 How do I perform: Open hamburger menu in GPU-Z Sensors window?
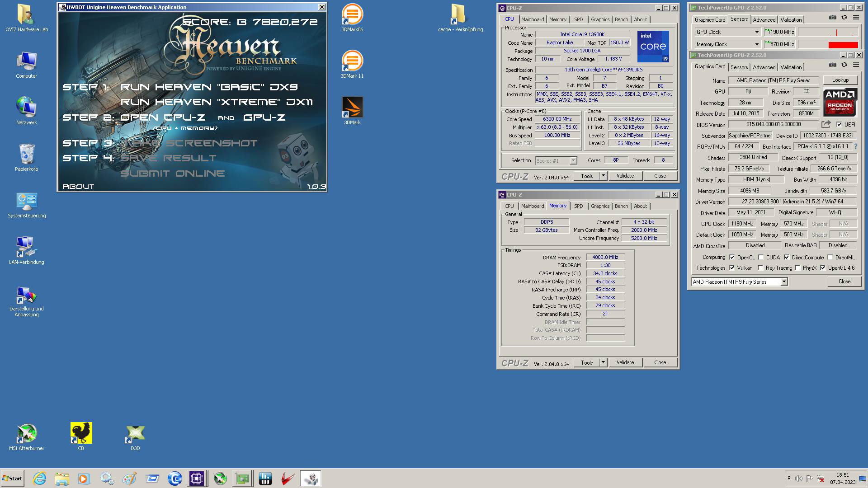(x=856, y=18)
